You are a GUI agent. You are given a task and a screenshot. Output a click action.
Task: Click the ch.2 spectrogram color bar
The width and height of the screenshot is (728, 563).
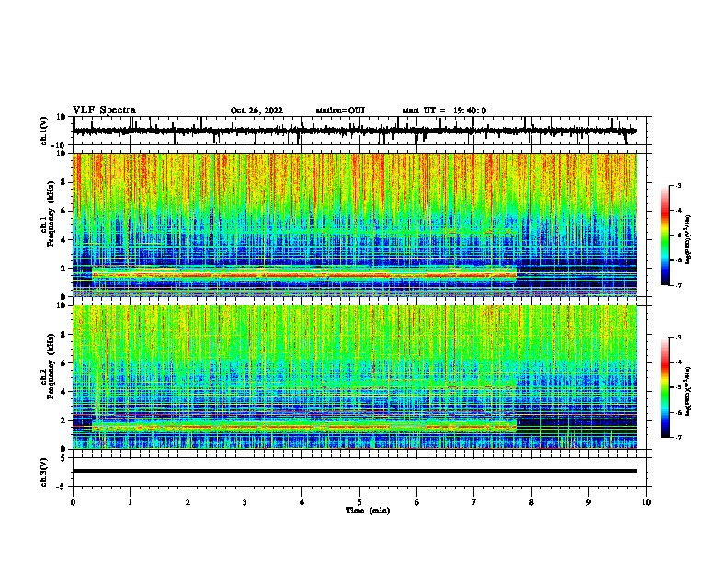click(665, 387)
